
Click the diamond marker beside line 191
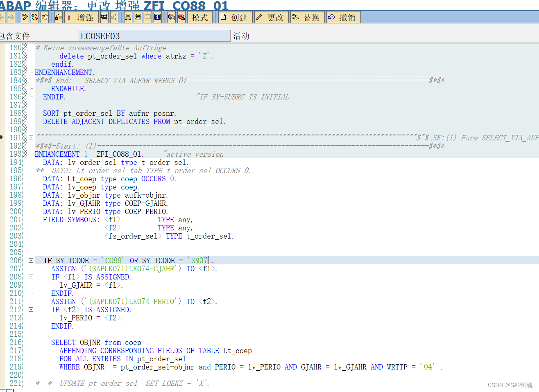[x=2, y=137]
